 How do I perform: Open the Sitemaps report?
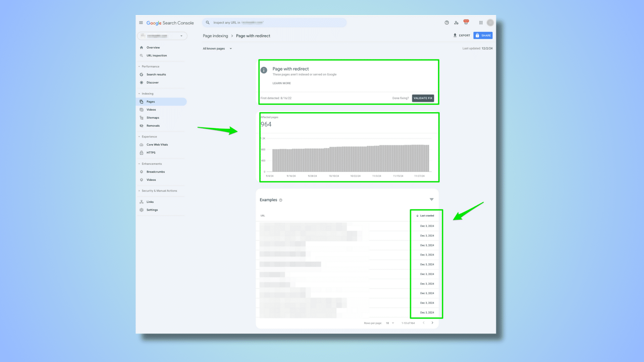[153, 117]
